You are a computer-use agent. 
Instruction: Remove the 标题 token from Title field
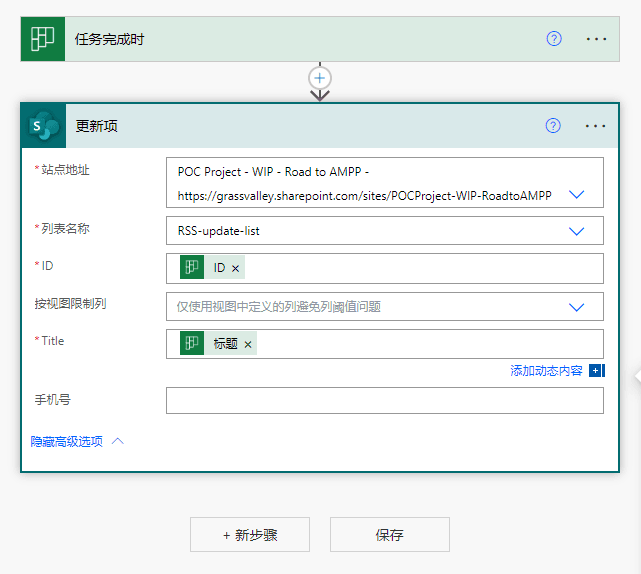[x=248, y=344]
